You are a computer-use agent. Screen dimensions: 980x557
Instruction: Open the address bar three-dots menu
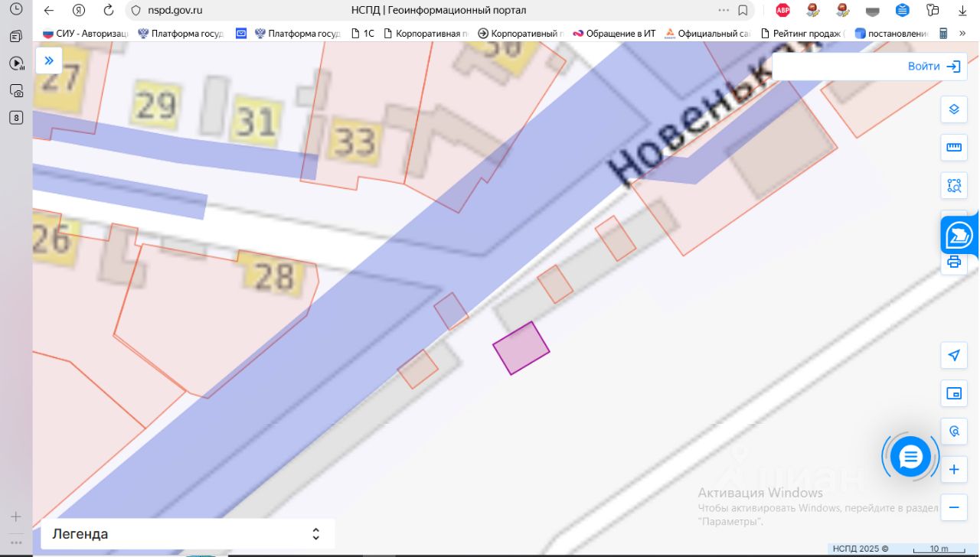coord(724,11)
